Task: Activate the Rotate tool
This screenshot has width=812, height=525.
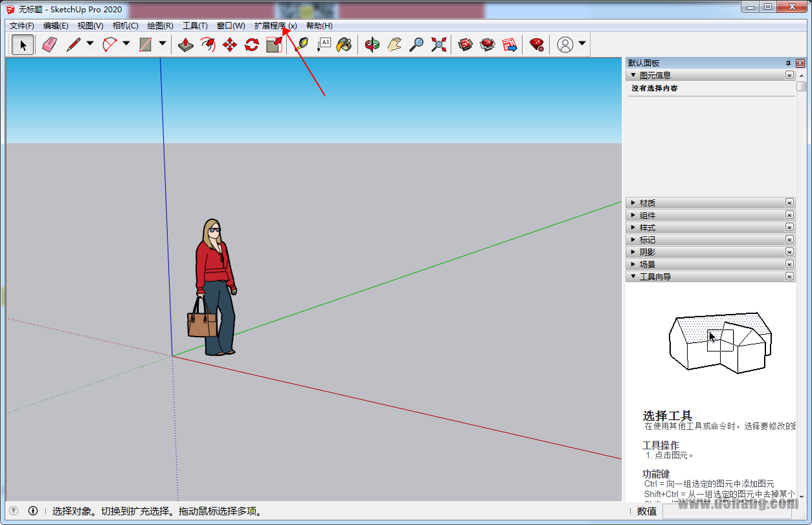Action: (251, 44)
